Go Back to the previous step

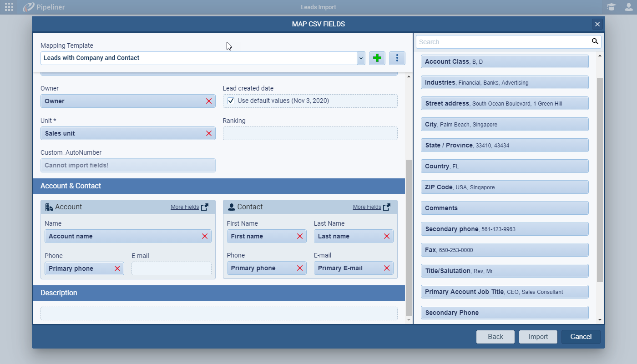click(x=495, y=337)
